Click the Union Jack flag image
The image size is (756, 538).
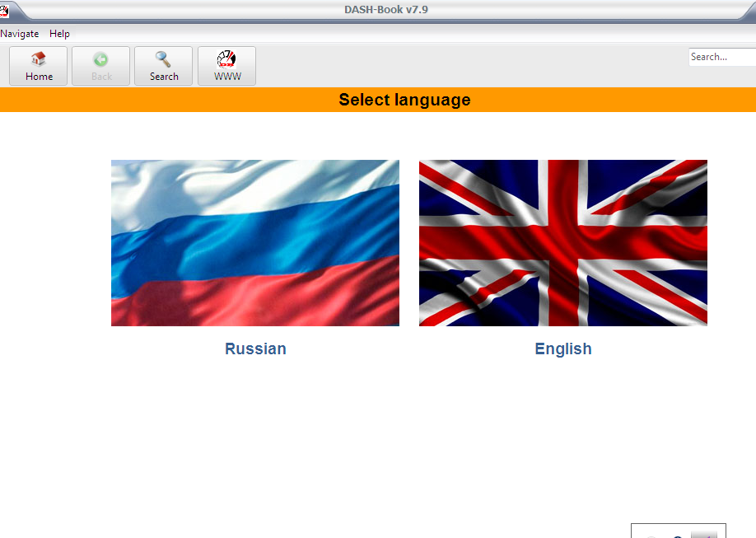563,243
